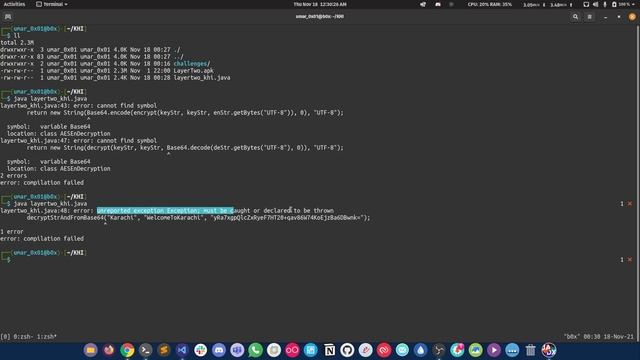Click the LayerTwo.apk file name
Viewport: 640px width, 360px height.
tap(193, 71)
